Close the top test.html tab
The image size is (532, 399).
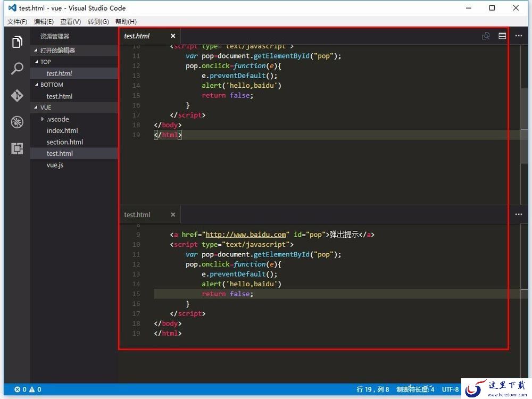173,36
